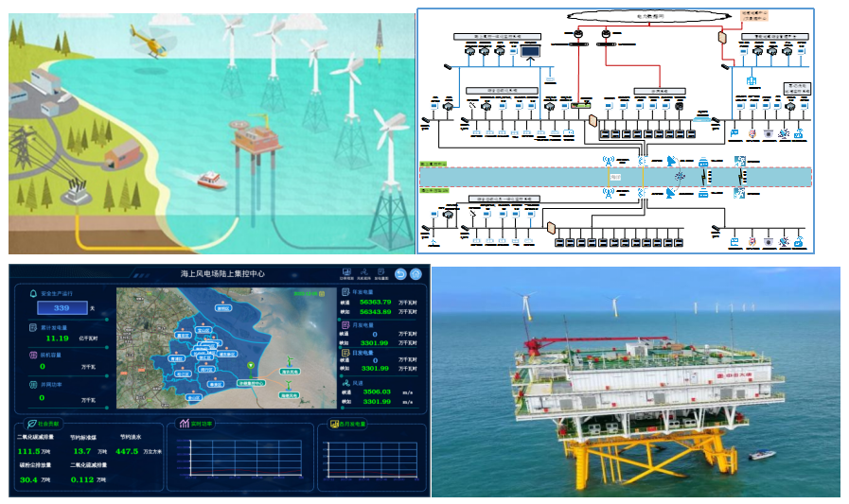The width and height of the screenshot is (849, 504).
Task: Click the 崇明区 district label on map
Action: [x=223, y=307]
